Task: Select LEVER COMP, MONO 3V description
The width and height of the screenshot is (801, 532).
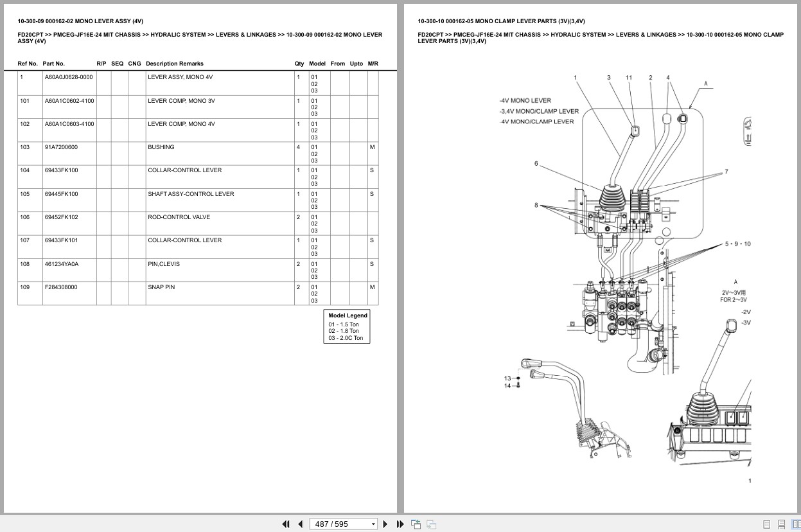Action: pos(181,101)
